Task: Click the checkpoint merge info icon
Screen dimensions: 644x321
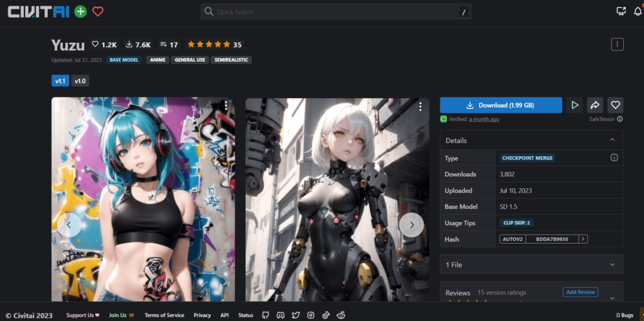Action: pyautogui.click(x=614, y=157)
